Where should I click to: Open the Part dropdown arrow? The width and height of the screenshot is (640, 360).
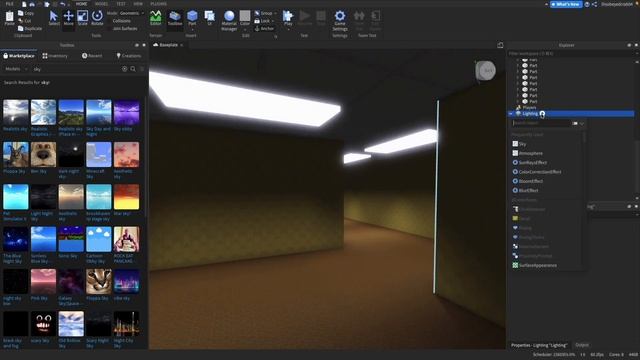coord(192,29)
